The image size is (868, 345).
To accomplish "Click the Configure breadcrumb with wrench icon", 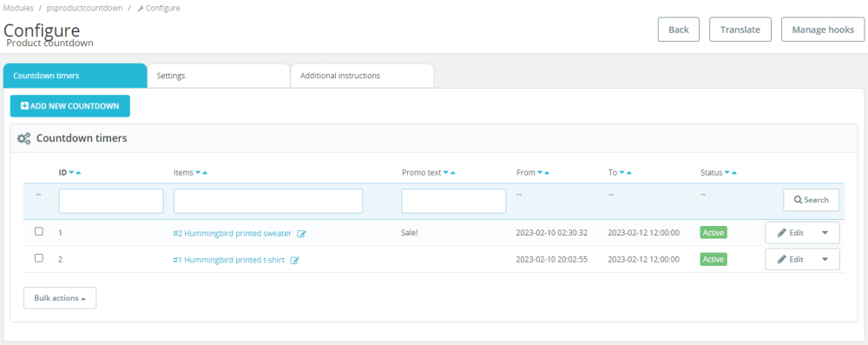I will (x=159, y=9).
